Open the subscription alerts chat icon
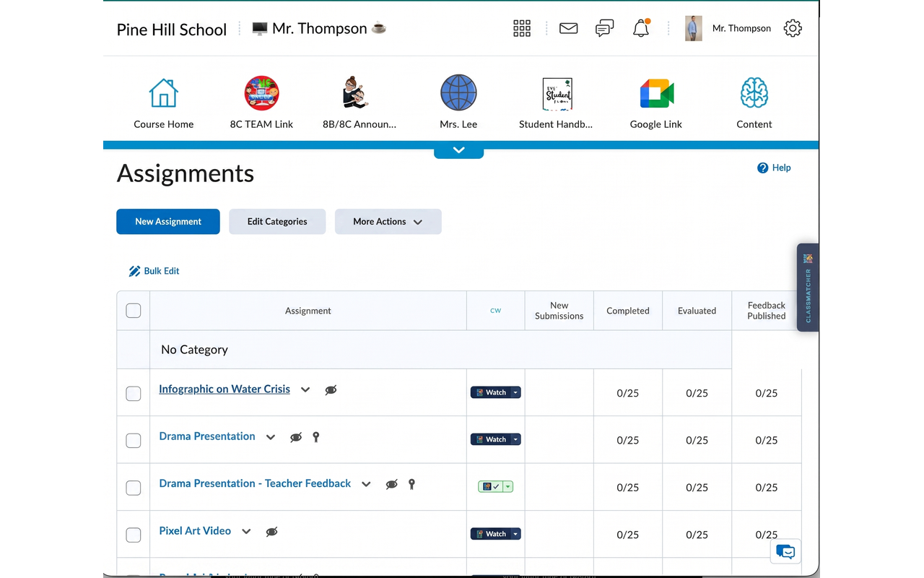The height and width of the screenshot is (578, 924). pyautogui.click(x=605, y=28)
